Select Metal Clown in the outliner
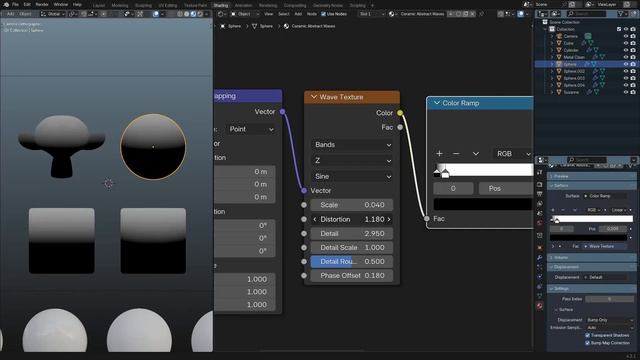The width and height of the screenshot is (640, 360). pos(574,57)
